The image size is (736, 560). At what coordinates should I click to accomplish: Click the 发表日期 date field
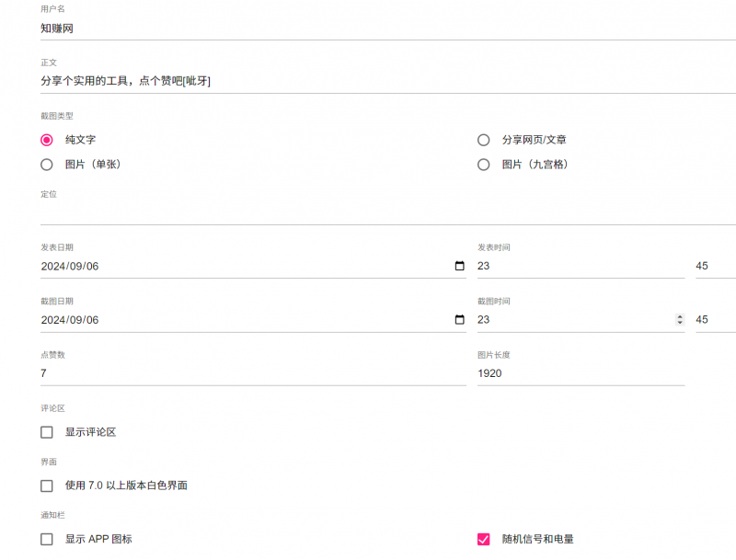point(239,266)
